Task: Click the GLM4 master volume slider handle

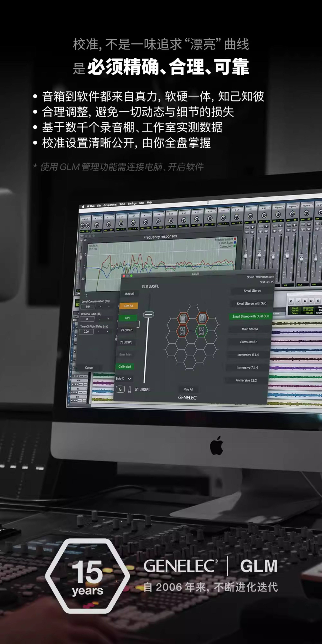Action: tap(149, 314)
